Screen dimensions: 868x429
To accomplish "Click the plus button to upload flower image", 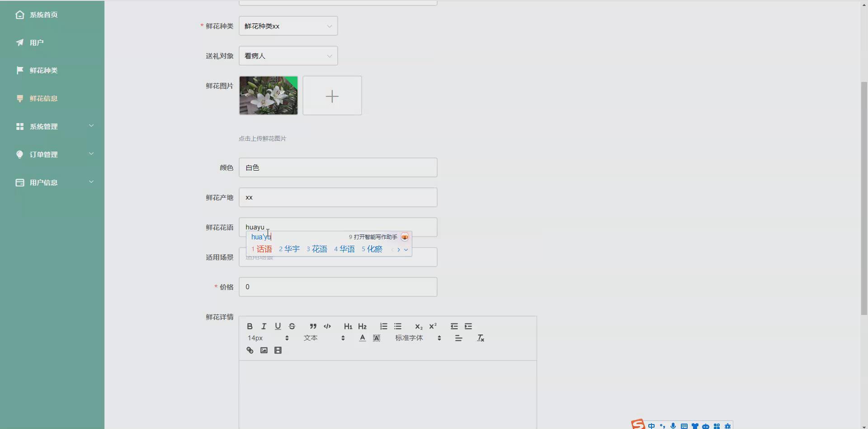I will [x=332, y=95].
